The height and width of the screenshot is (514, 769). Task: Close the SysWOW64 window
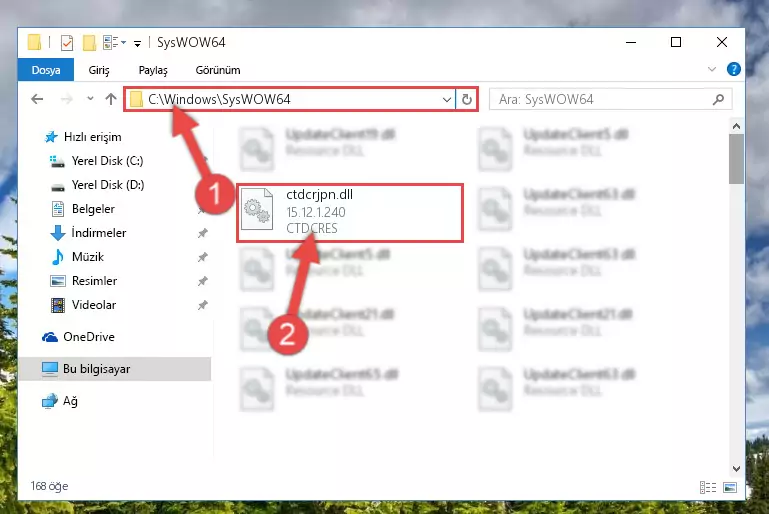click(x=721, y=43)
